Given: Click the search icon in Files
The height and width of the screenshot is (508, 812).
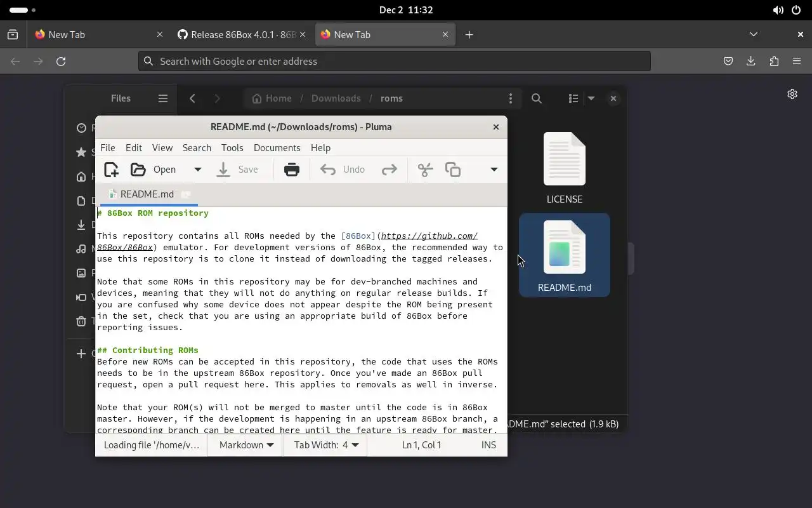Looking at the screenshot, I should coord(537,98).
